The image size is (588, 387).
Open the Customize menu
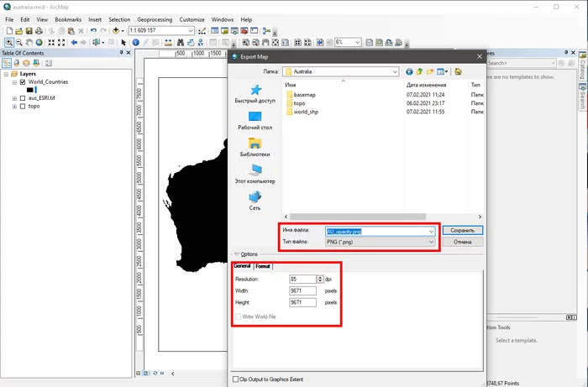192,19
